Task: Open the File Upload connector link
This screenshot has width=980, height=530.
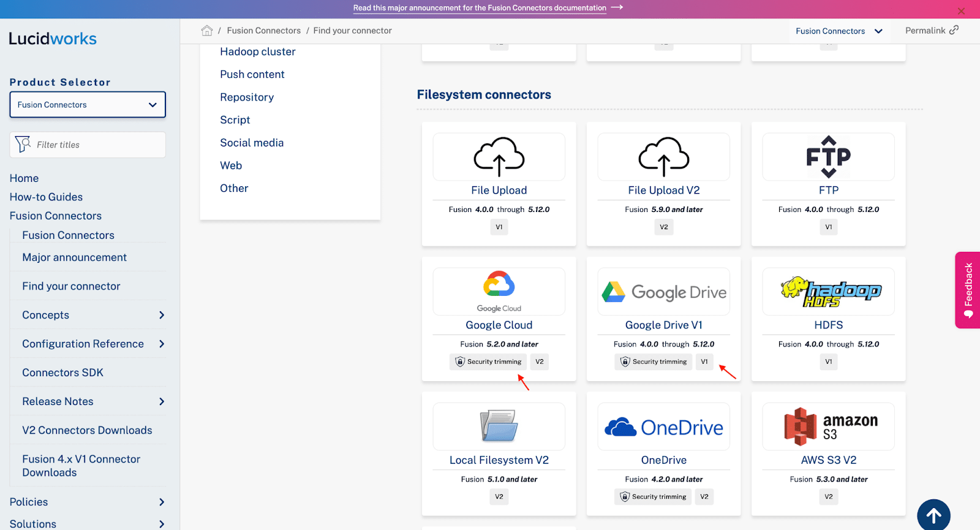Action: tap(499, 190)
